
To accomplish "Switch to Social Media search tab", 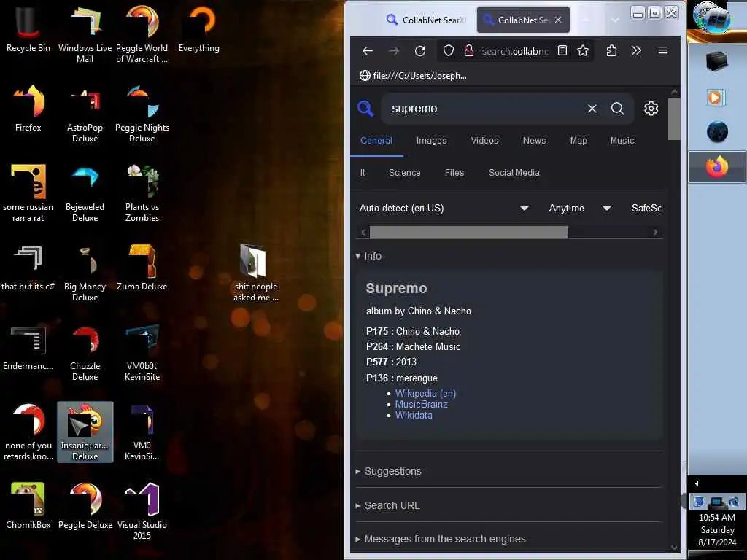I will [x=514, y=173].
